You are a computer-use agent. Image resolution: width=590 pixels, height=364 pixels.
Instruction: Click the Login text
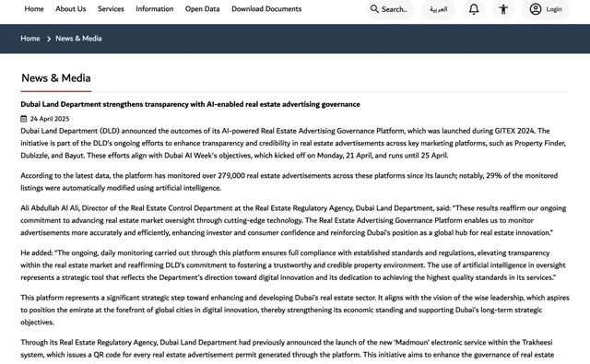pos(554,9)
